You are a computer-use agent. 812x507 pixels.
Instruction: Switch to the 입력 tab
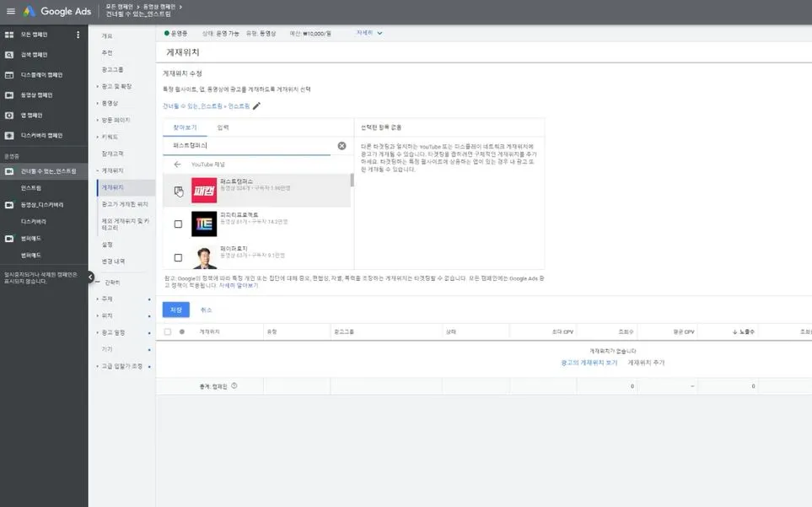tap(221, 125)
